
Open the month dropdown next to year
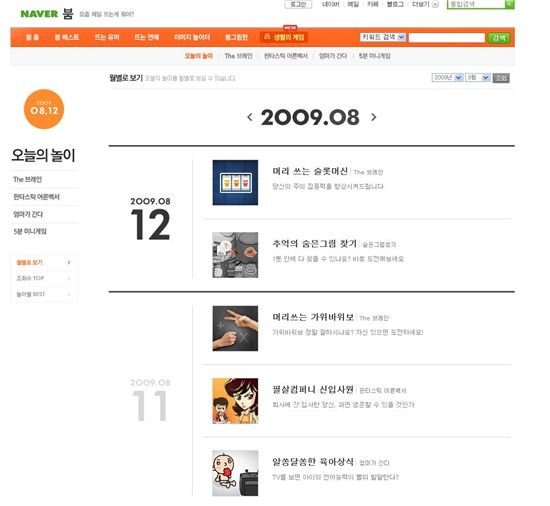(x=478, y=77)
